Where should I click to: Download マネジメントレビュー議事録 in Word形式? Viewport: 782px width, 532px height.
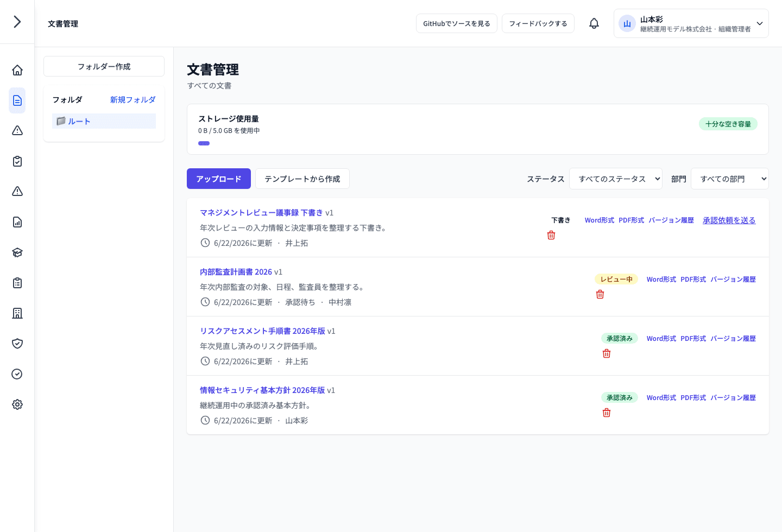pos(600,220)
